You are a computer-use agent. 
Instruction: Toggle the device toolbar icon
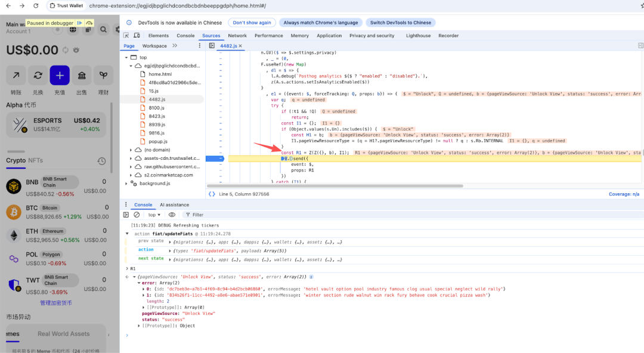[x=138, y=36]
